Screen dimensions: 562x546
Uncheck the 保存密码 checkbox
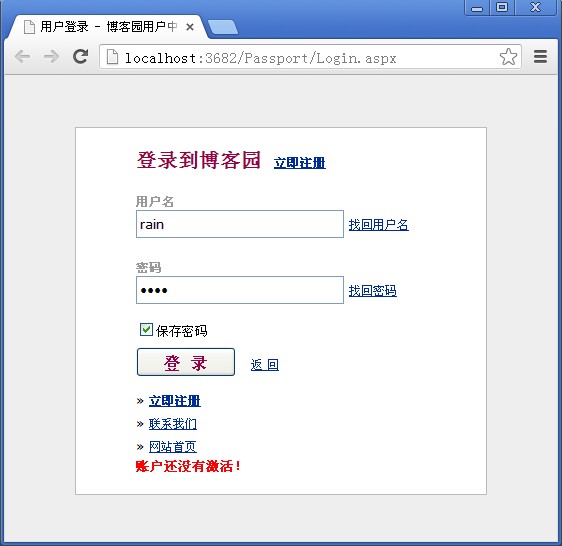[146, 329]
